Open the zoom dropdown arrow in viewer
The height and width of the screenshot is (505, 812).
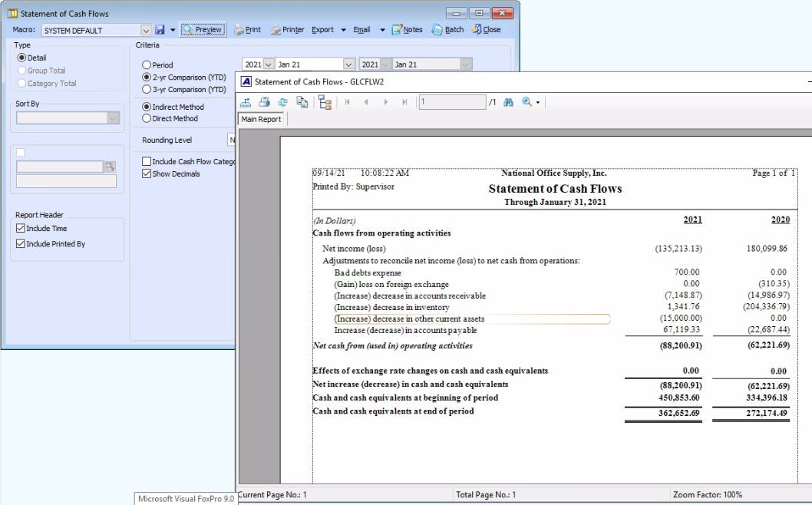[538, 103]
